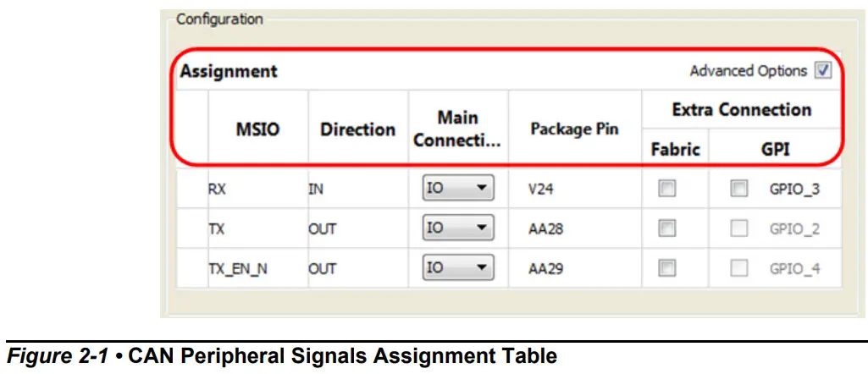Click the GPI column header

coord(775,150)
